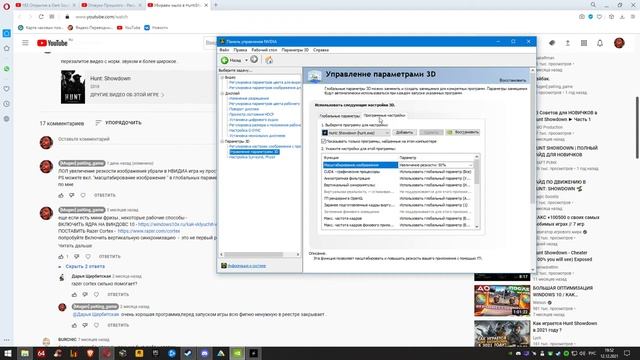Open bookmarks heart in Opera sidebar

[x=7, y=89]
